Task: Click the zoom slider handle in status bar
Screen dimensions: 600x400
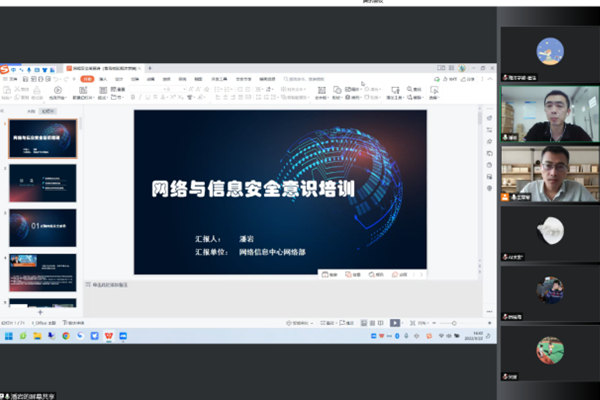Action: pyautogui.click(x=454, y=323)
